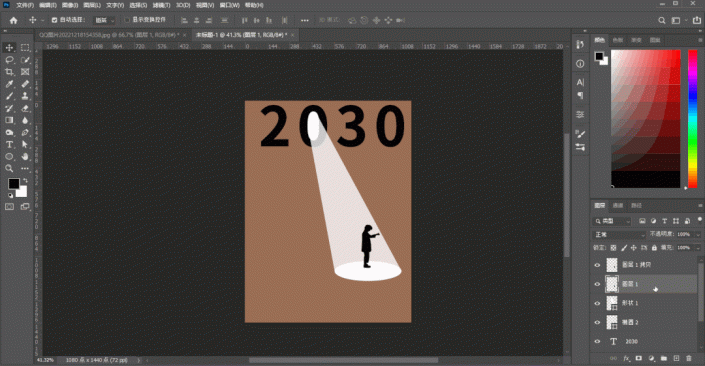Toggle Quick Mask mode icon
This screenshot has width=705, height=366.
point(9,207)
